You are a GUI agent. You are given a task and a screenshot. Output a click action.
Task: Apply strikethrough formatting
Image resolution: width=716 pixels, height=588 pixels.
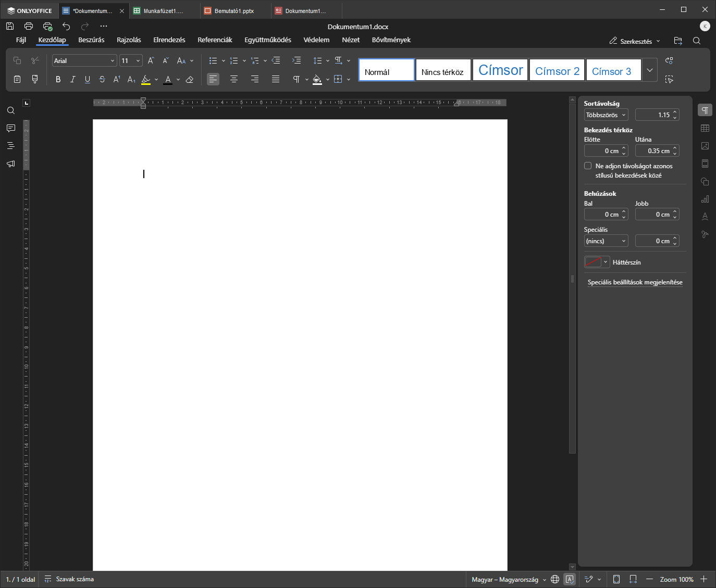[102, 79]
